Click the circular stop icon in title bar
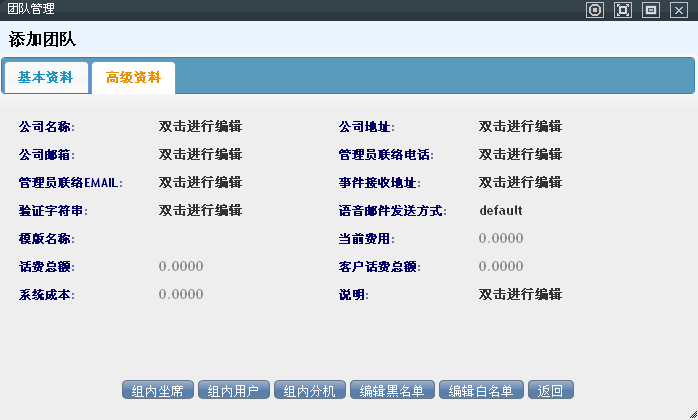Screen dimensions: 698x420 click(x=595, y=10)
